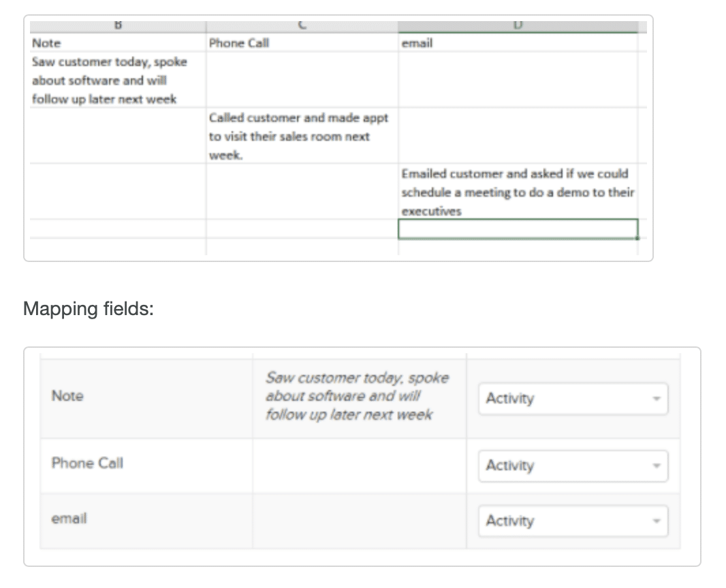Open the Activity dropdown for Phone Call
This screenshot has height=588, width=726.
pyautogui.click(x=572, y=465)
